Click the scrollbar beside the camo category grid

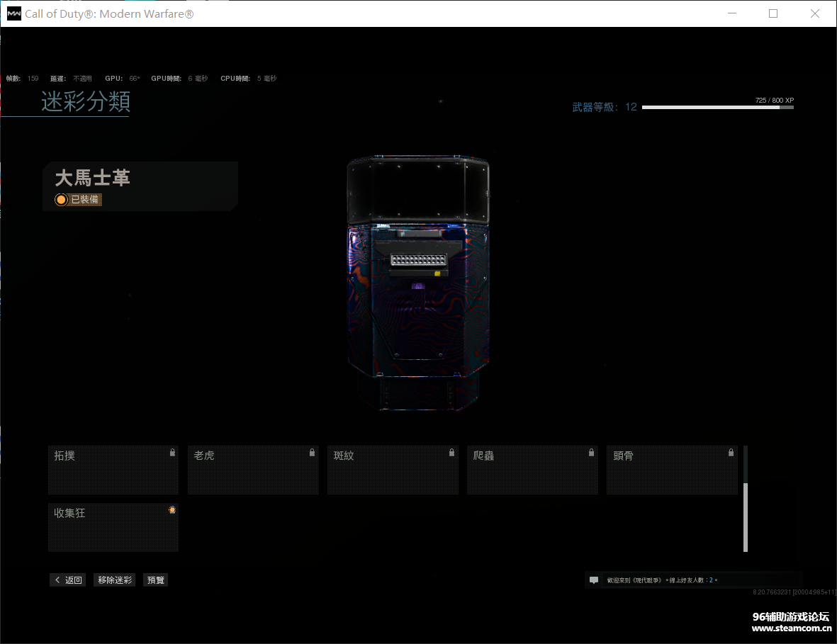(746, 503)
